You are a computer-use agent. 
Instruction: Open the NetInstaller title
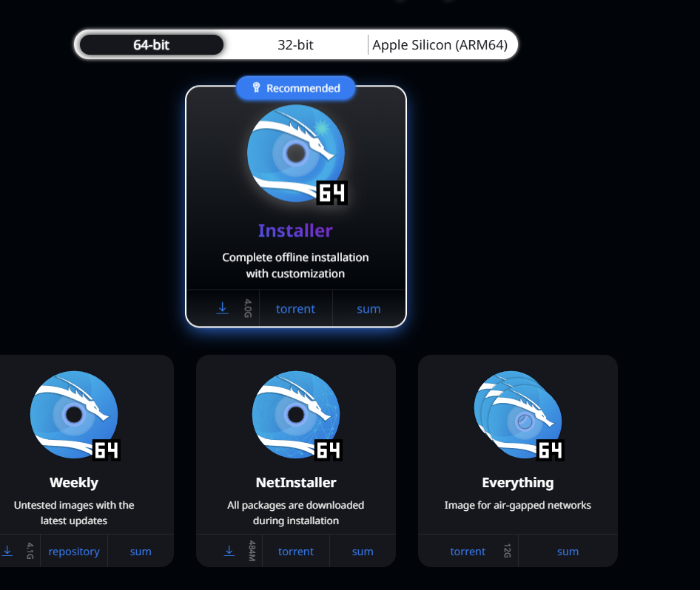coord(296,483)
